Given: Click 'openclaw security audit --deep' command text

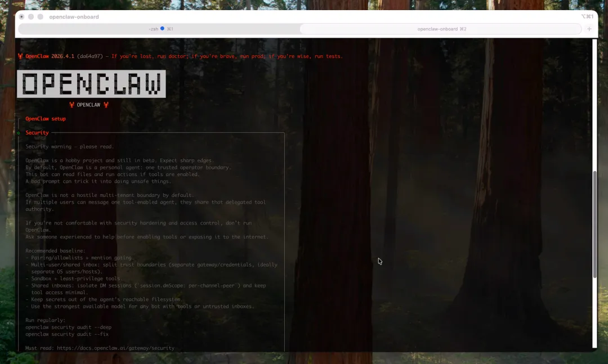Looking at the screenshot, I should [68, 327].
